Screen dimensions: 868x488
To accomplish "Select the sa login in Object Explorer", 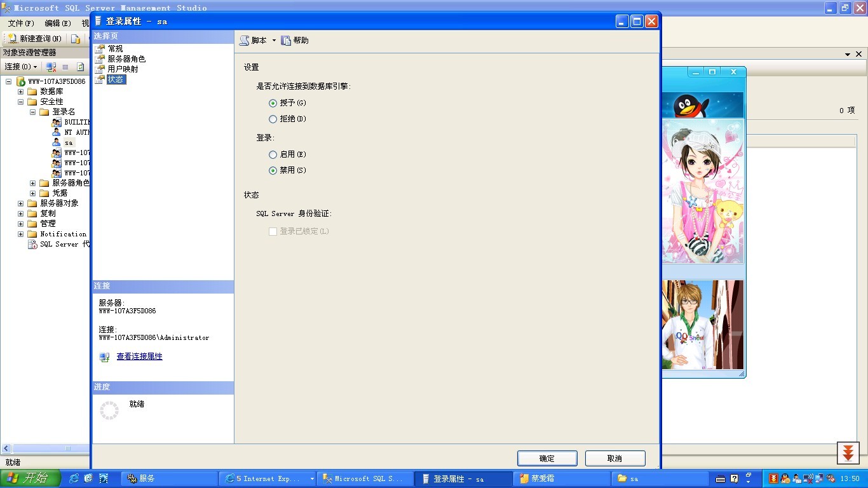I will coord(69,142).
